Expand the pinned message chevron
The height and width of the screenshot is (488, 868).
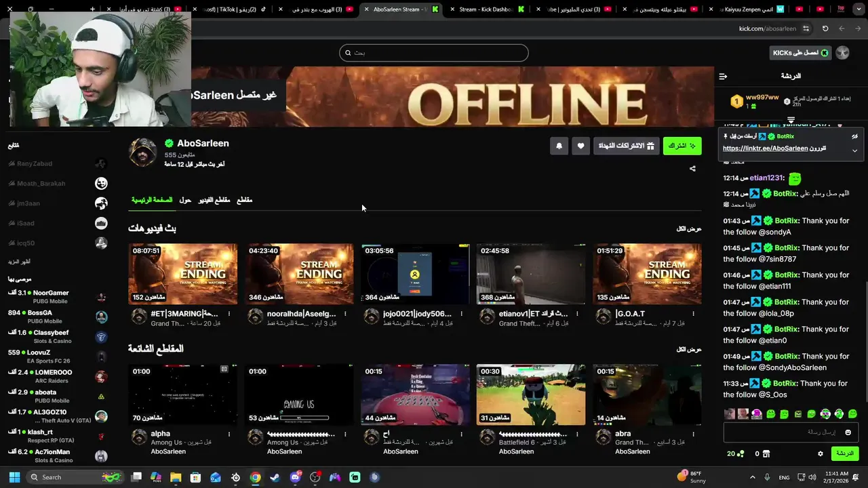[x=854, y=150]
